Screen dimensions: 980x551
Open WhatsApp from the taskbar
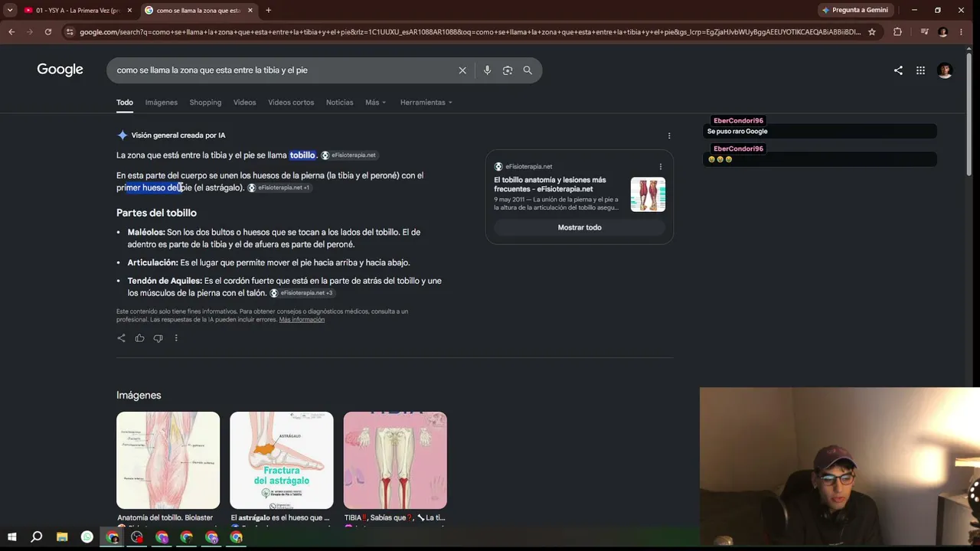(x=87, y=537)
